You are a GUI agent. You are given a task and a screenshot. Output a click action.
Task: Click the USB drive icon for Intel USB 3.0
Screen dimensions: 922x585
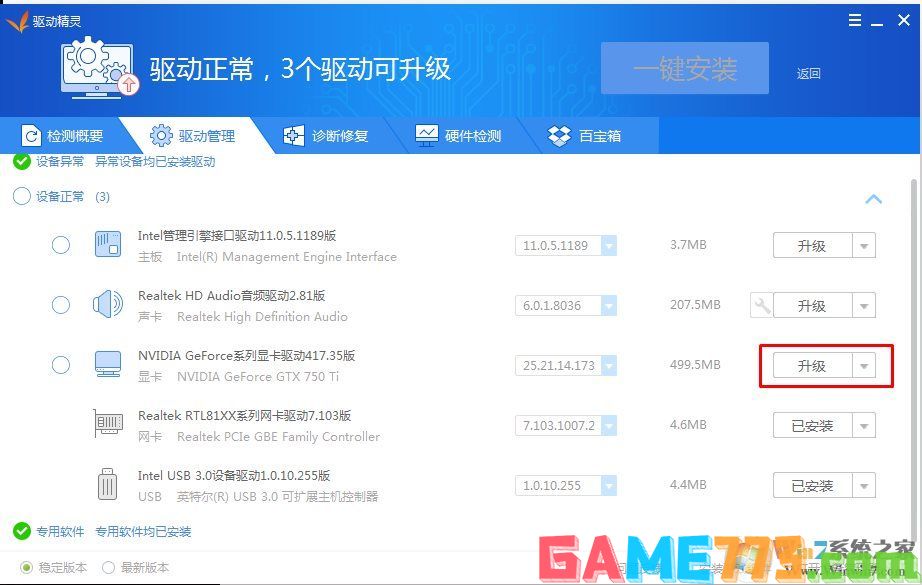pyautogui.click(x=107, y=484)
